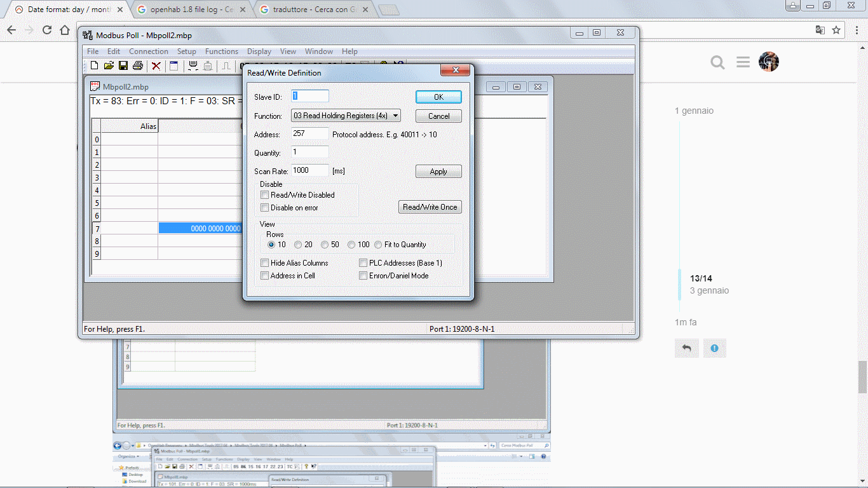
Task: Open the Edit menu in Modbus Poll
Action: [x=114, y=51]
